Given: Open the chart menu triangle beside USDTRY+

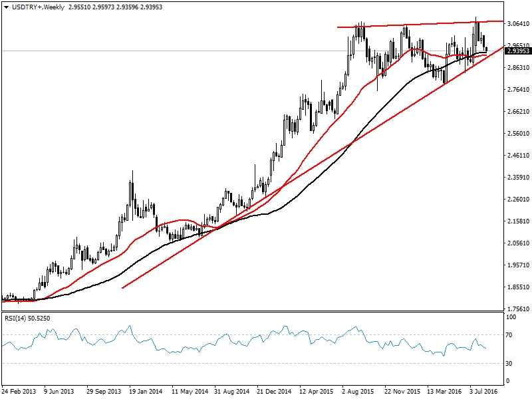Looking at the screenshot, I should pyautogui.click(x=6, y=7).
